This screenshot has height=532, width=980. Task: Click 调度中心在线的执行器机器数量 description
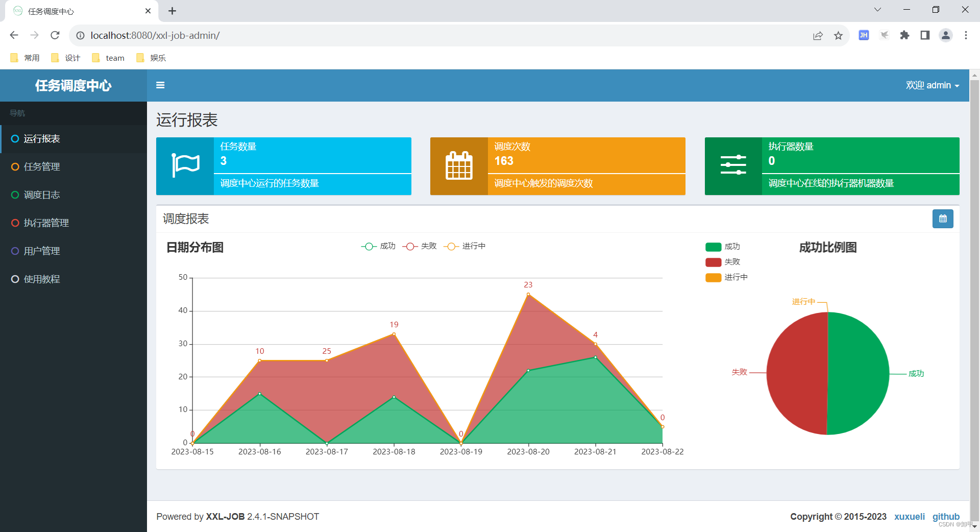coord(831,183)
